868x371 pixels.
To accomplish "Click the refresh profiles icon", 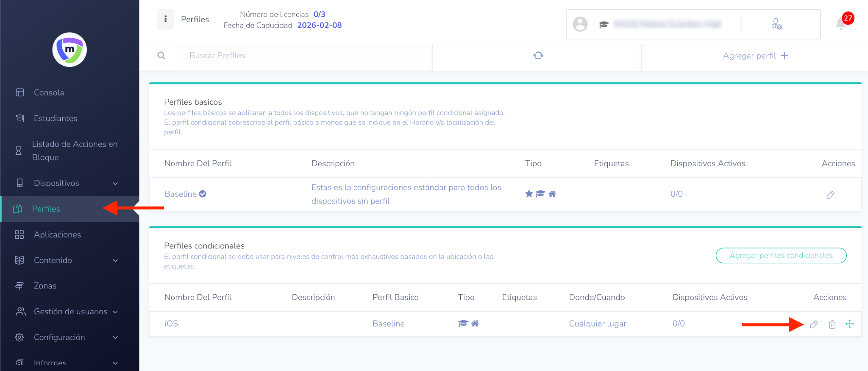I will point(538,56).
